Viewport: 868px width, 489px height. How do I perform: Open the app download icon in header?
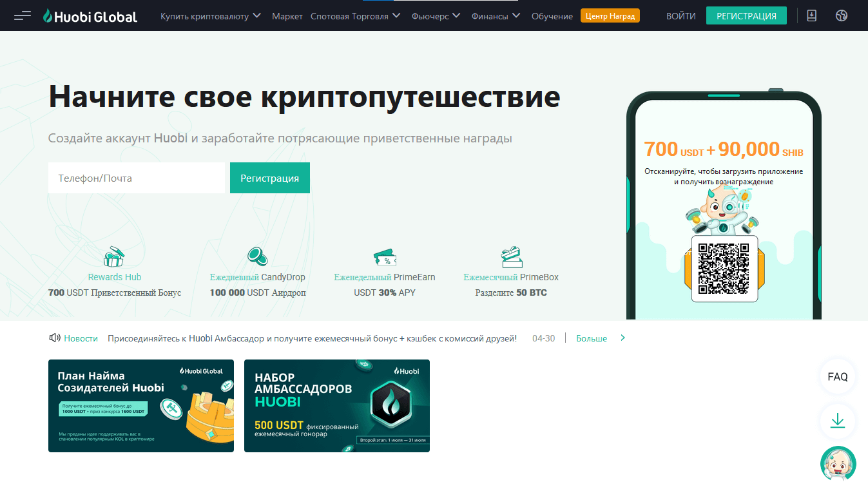point(811,15)
